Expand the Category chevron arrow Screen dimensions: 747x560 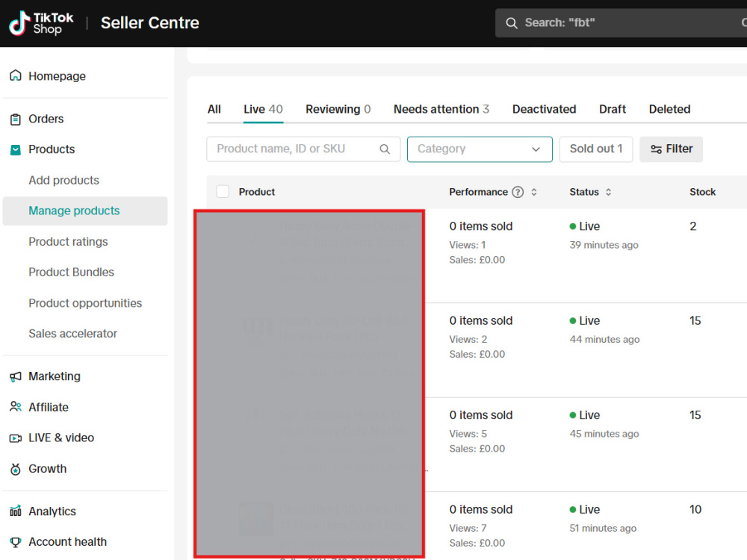click(536, 149)
